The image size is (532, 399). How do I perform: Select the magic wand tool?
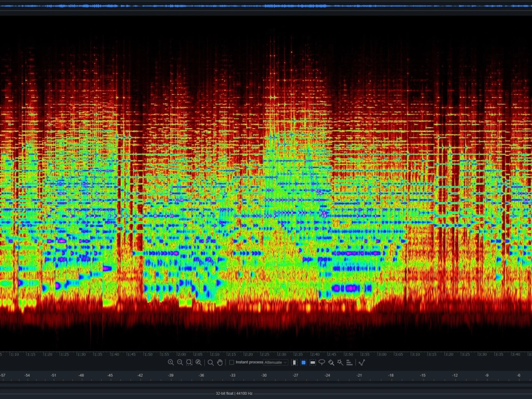pyautogui.click(x=340, y=362)
